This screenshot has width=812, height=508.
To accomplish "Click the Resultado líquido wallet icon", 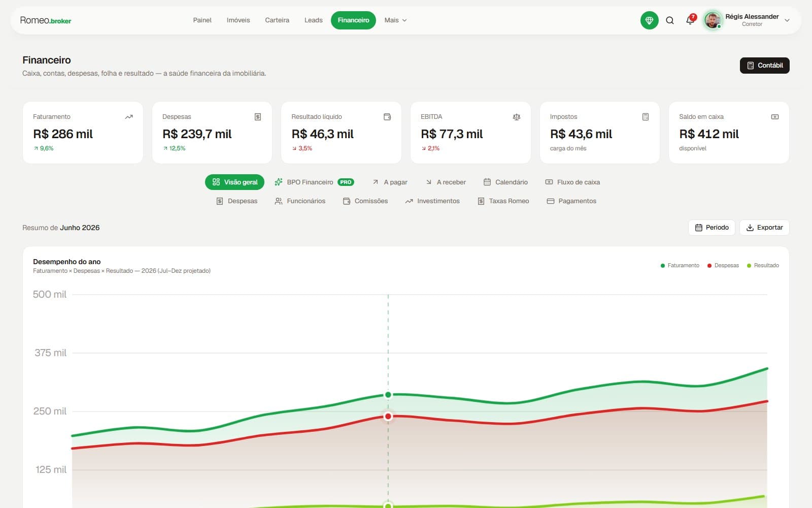I will click(x=387, y=117).
